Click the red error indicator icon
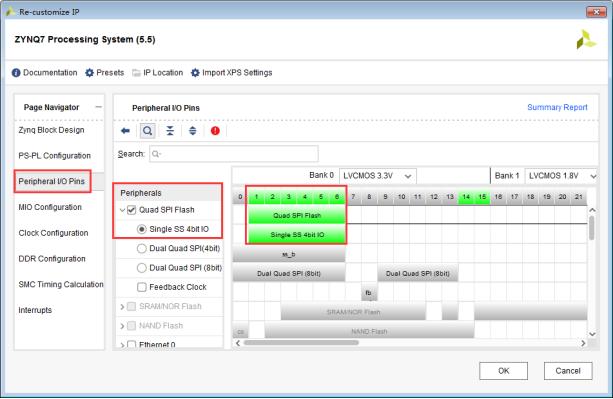Viewport: 613px width, 399px height. 215,131
